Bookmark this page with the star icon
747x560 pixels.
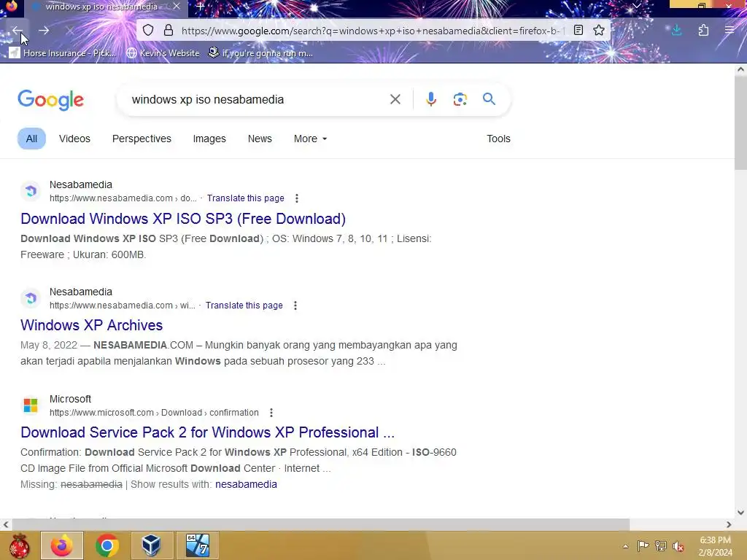point(599,31)
